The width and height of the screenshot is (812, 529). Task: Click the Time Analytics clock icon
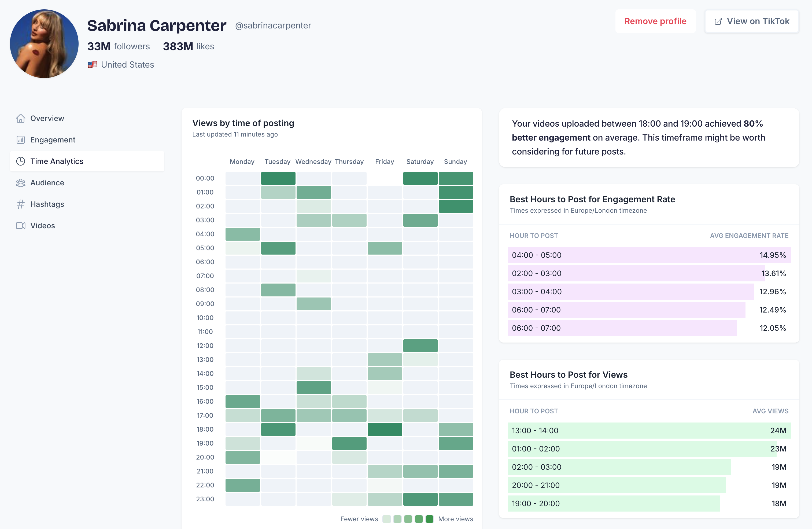coord(20,161)
